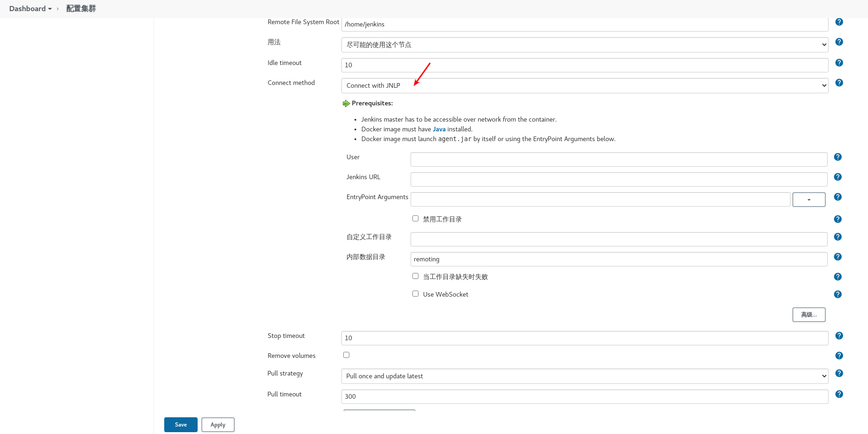Select the 配置集群 breadcrumb
The image size is (868, 434).
click(x=80, y=8)
